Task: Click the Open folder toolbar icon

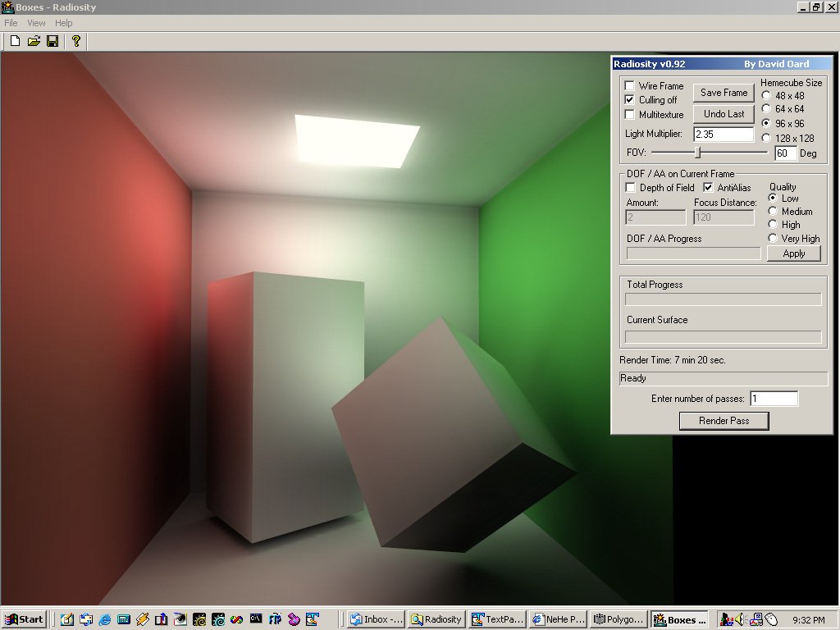Action: click(x=34, y=41)
